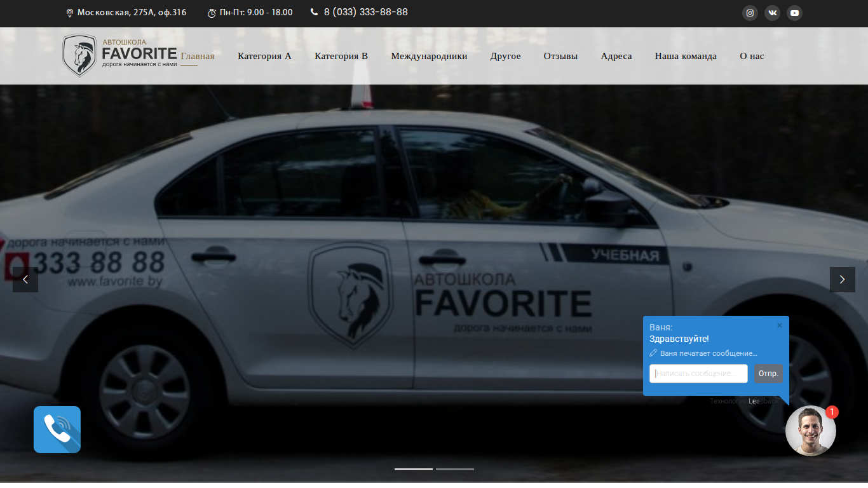Select the second slider indicator
868x488 pixels.
(455, 469)
